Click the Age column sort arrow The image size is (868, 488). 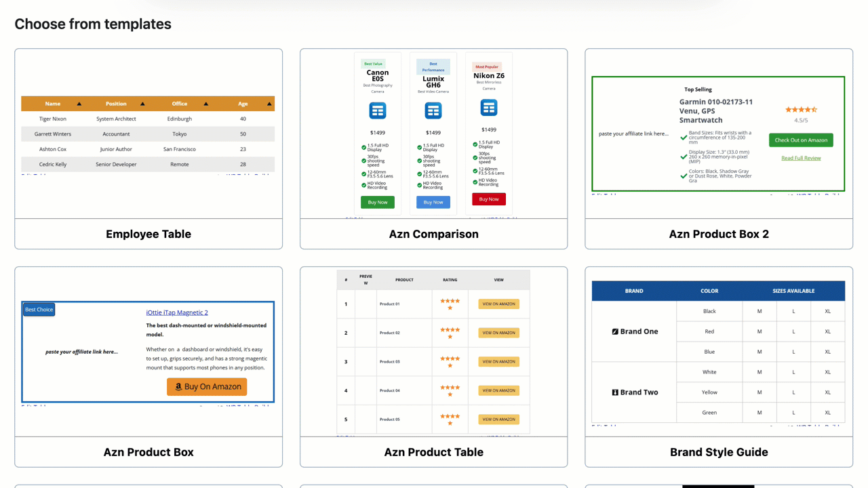tap(269, 104)
